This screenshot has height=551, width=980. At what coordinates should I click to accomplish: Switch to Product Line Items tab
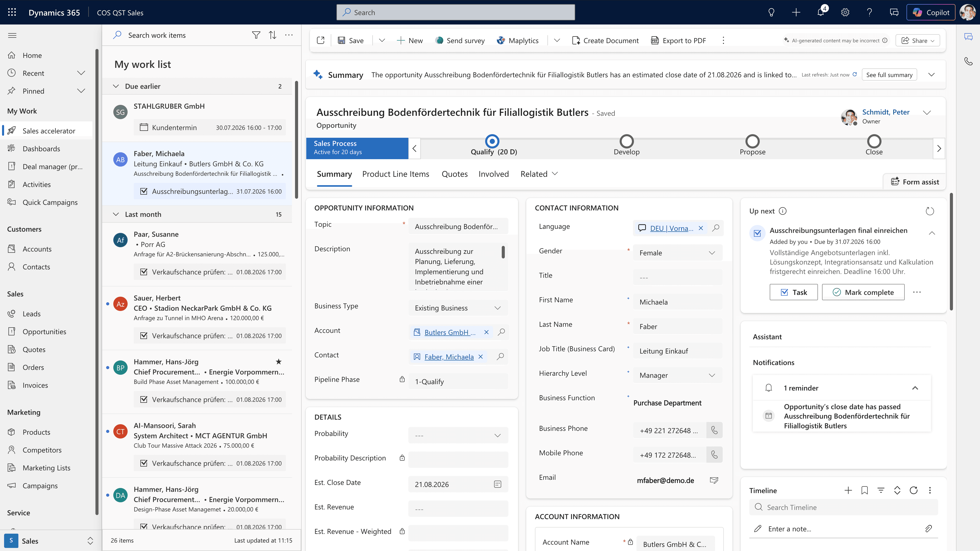pos(396,174)
